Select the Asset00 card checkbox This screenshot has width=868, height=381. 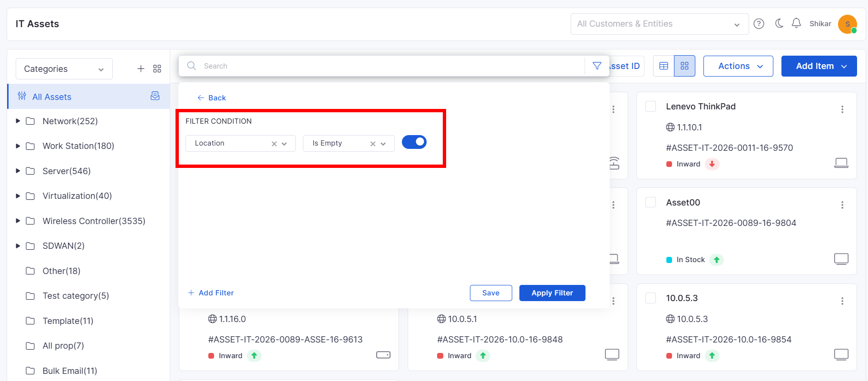pyautogui.click(x=651, y=202)
